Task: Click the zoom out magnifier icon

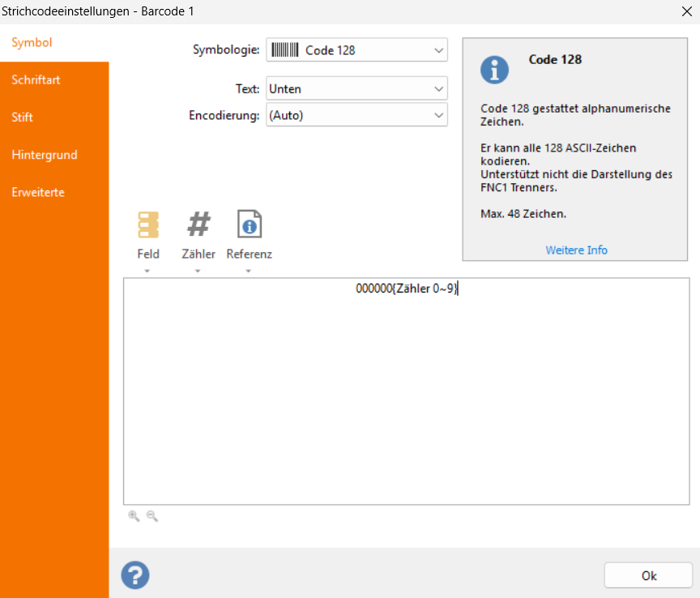Action: [152, 516]
